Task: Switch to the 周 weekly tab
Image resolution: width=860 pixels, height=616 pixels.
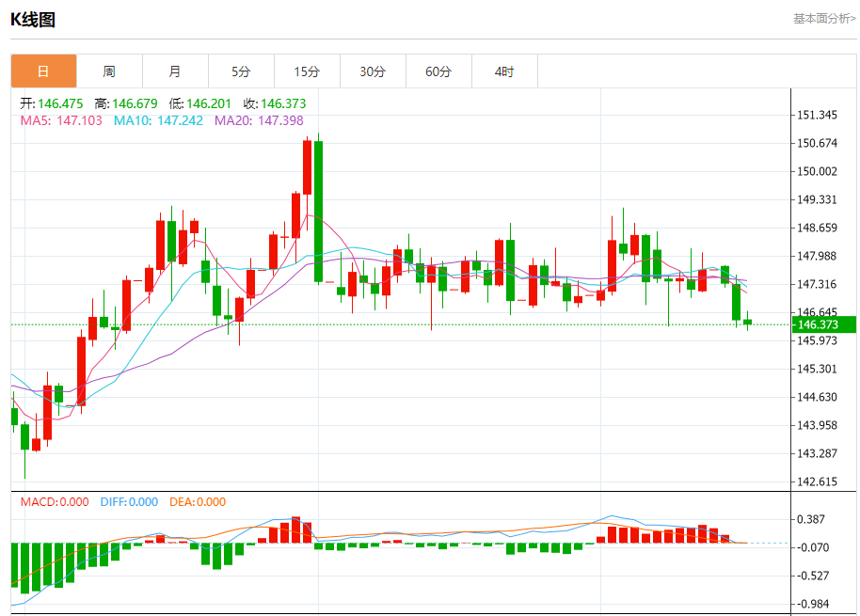Action: coord(109,71)
